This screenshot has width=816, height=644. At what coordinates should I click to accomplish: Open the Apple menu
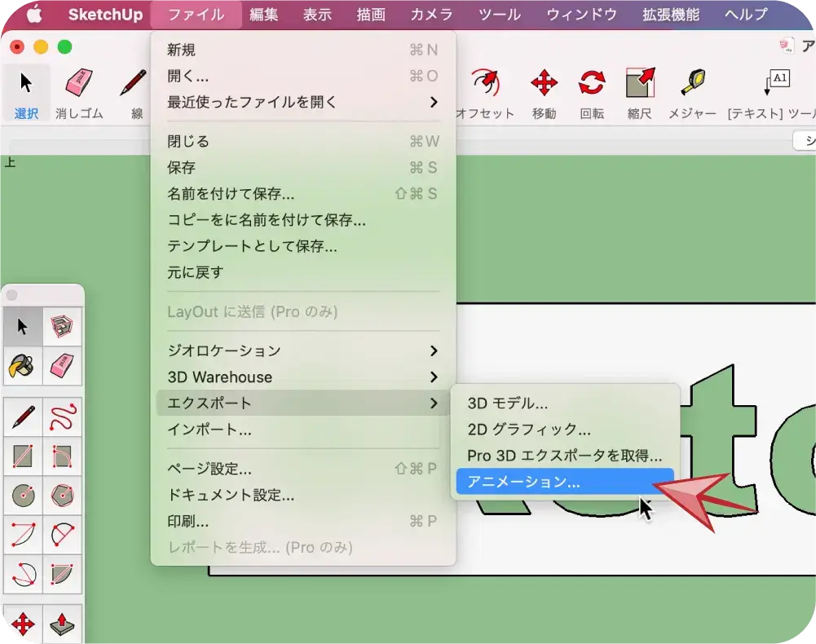[x=33, y=15]
